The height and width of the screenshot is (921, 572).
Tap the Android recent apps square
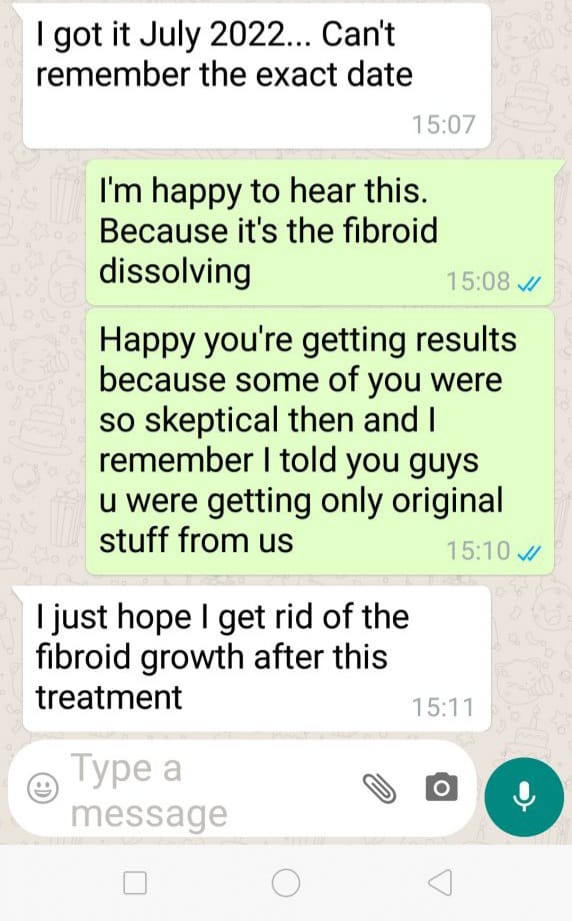point(135,882)
